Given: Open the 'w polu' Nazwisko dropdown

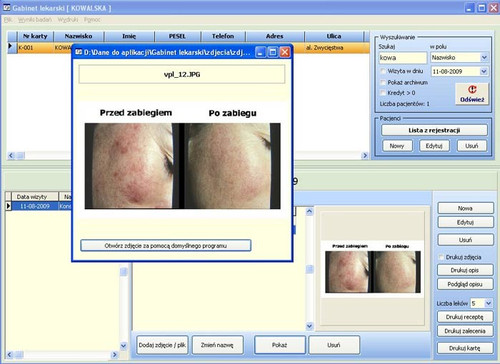Looking at the screenshot, I should (484, 57).
